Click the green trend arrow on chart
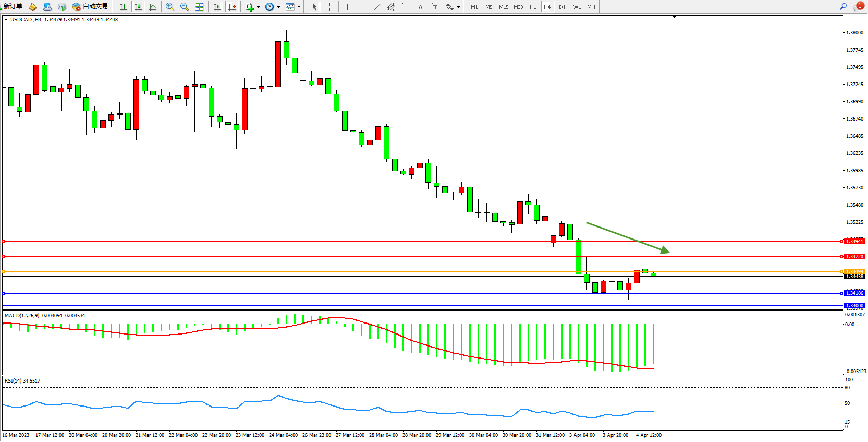This screenshot has width=868, height=442. pyautogui.click(x=628, y=237)
